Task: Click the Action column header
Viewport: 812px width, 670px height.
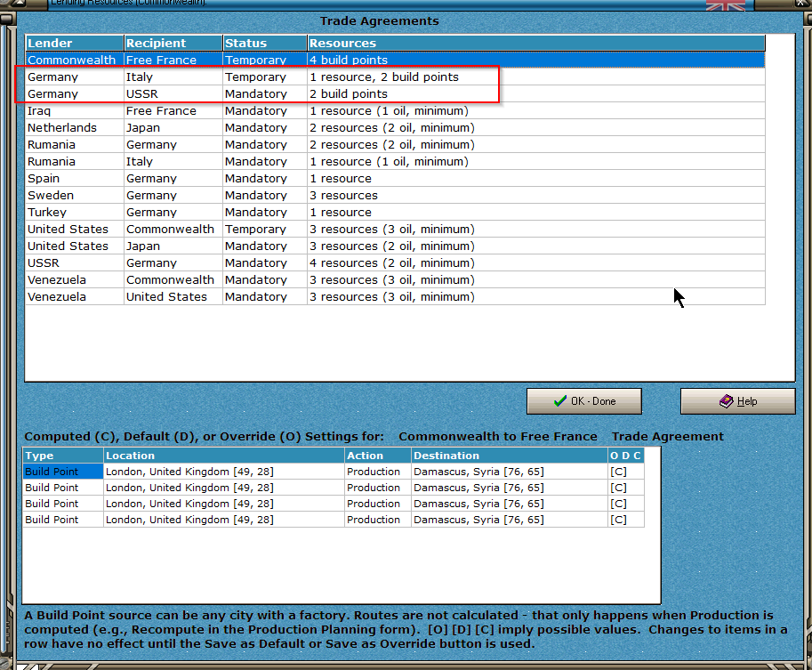Action: [x=378, y=456]
